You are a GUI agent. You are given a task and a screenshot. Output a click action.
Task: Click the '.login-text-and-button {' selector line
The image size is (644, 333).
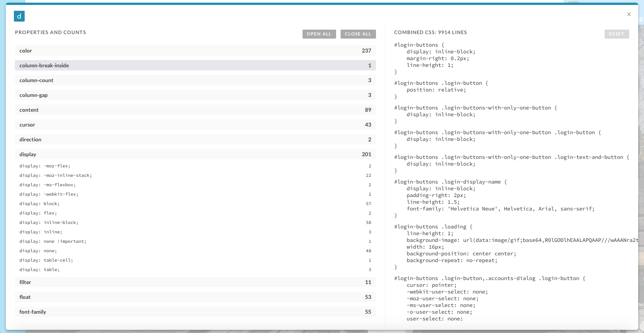512,157
